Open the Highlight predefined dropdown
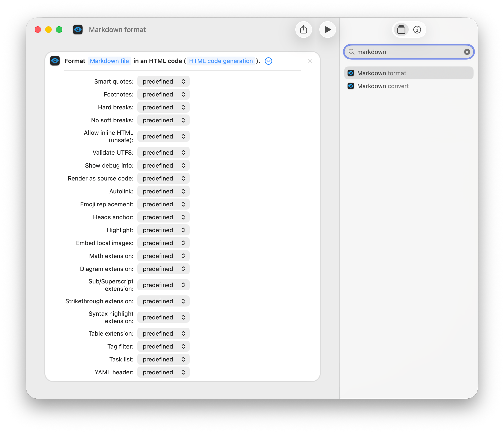Viewport: 504px width, 433px height. coord(163,230)
